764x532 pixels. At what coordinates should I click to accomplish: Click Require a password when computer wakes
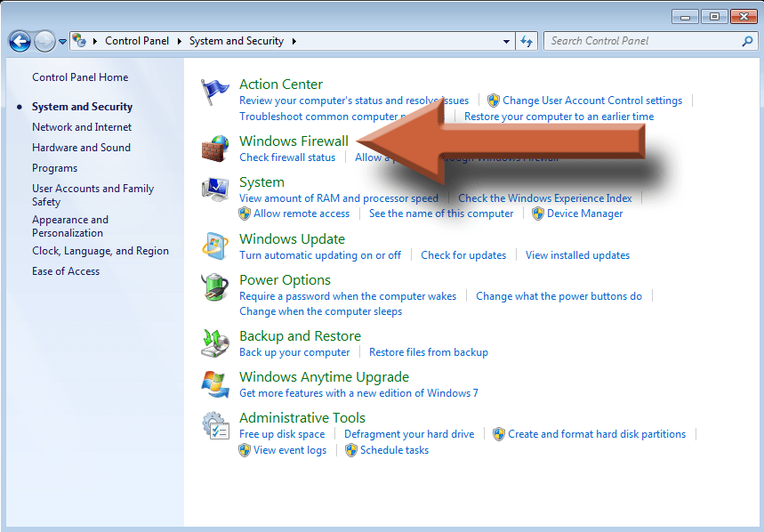348,297
